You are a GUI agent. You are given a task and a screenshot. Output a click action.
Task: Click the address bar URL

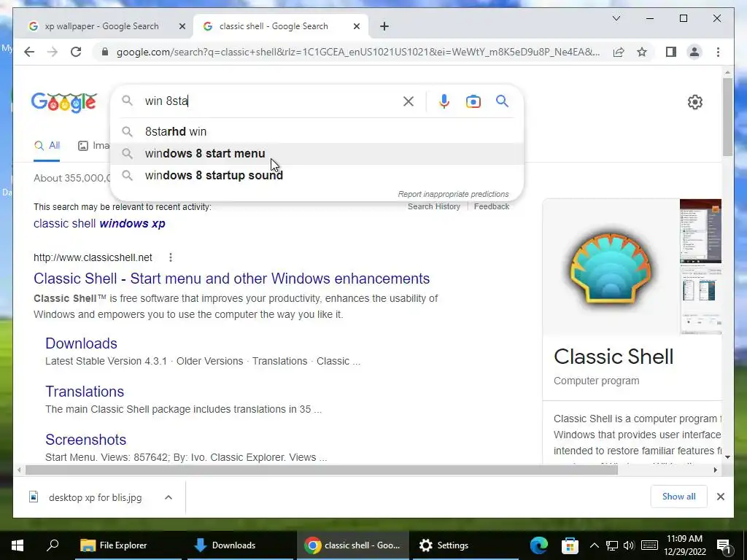(358, 52)
